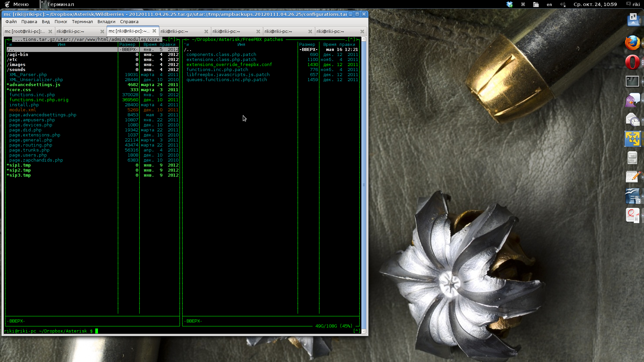Screen dimensions: 644x362
Task: Select *sip2.tmp file
Action: point(92,170)
